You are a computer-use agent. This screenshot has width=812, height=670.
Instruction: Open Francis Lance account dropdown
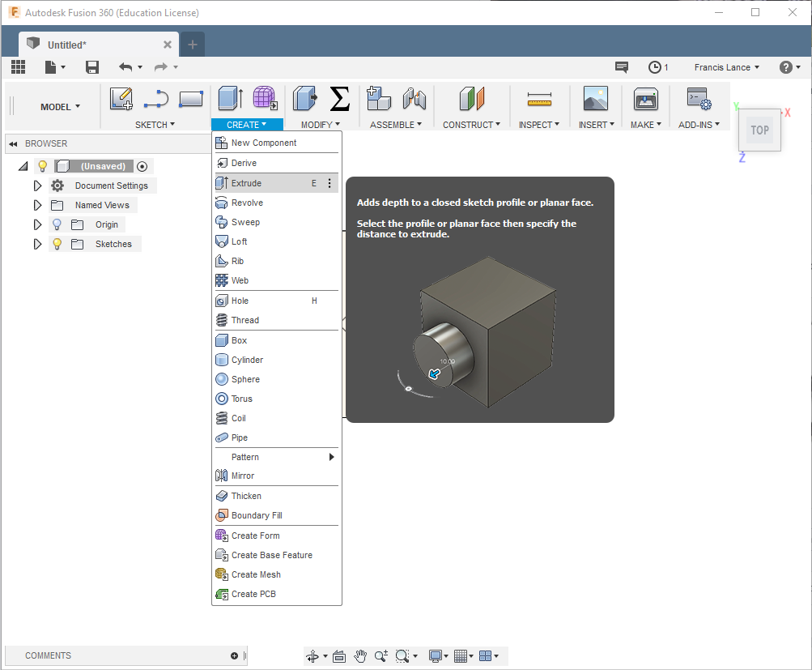pyautogui.click(x=726, y=67)
